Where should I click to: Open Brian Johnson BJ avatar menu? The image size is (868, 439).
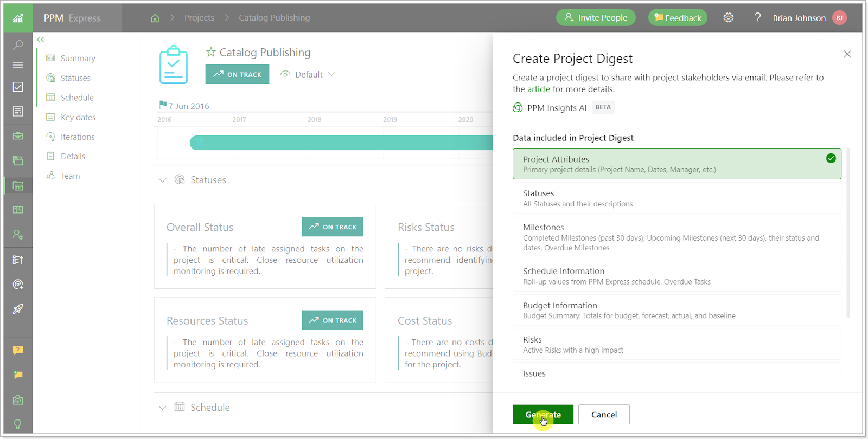pyautogui.click(x=839, y=18)
